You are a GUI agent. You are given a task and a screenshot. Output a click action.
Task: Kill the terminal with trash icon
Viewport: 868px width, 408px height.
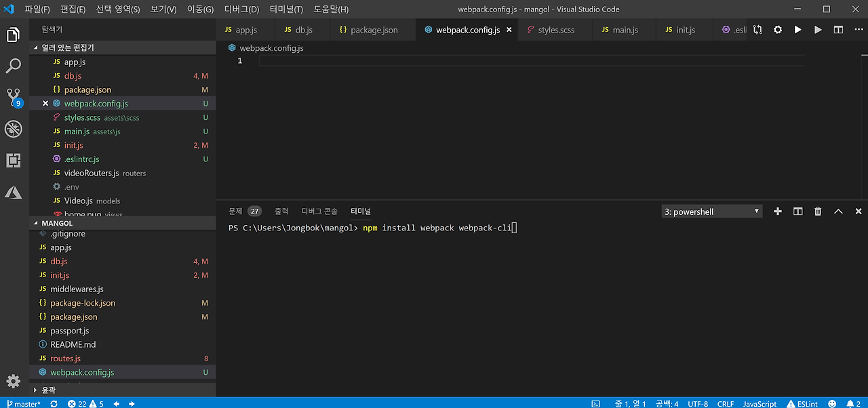818,211
